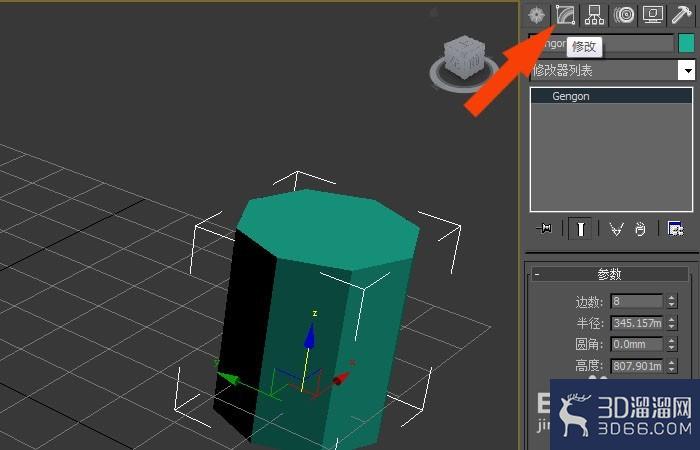
Task: Select Gengon in the modifier stack
Action: point(611,96)
